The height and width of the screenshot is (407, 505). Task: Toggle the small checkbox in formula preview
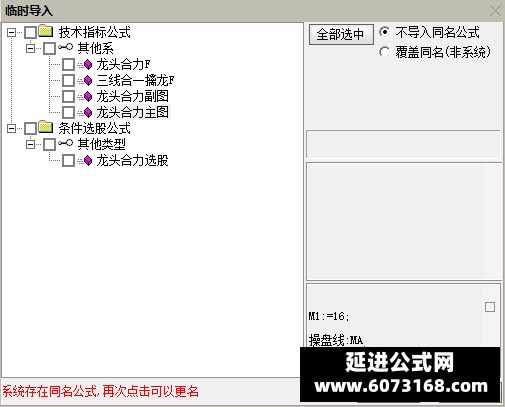click(x=490, y=307)
